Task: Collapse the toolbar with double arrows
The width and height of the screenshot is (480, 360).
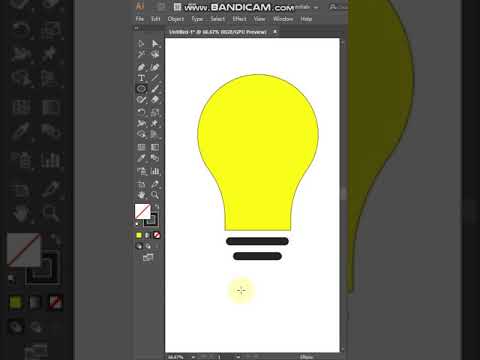Action: pyautogui.click(x=136, y=28)
